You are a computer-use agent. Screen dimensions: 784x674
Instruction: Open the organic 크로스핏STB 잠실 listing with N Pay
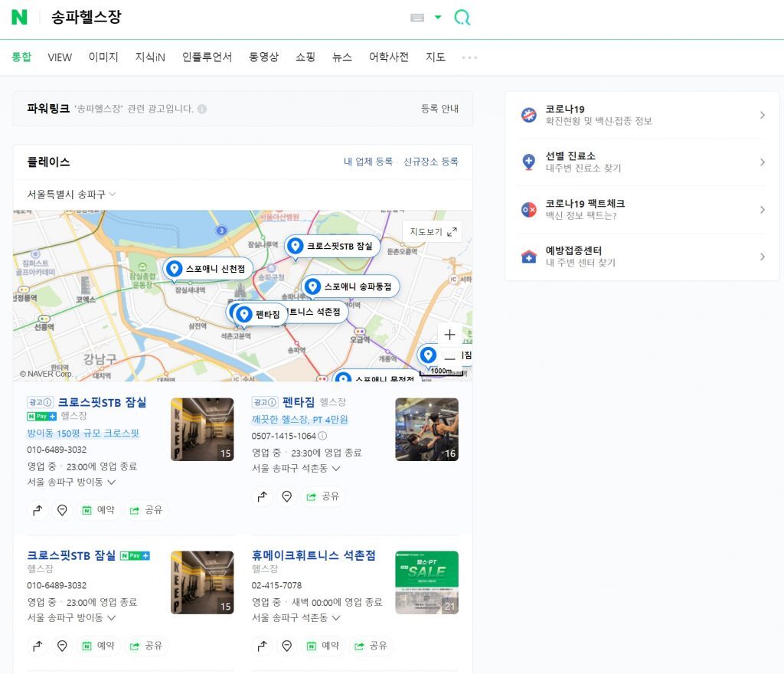pos(71,555)
